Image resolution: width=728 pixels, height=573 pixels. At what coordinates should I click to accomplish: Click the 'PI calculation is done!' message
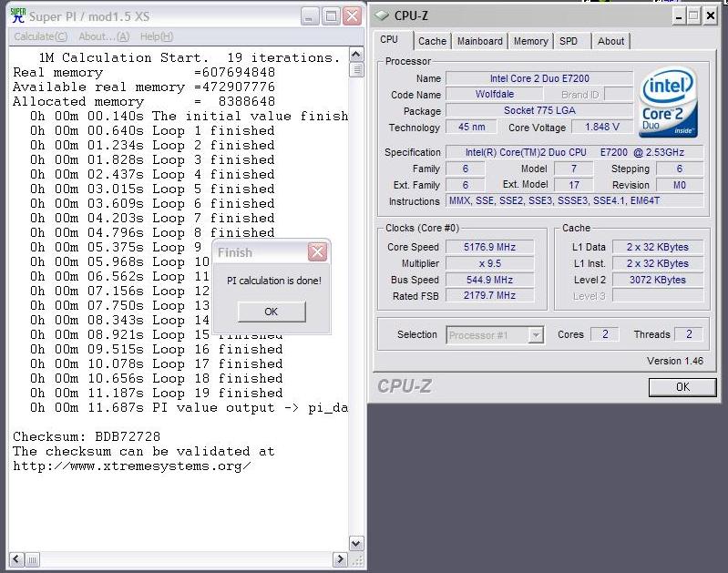coord(274,281)
